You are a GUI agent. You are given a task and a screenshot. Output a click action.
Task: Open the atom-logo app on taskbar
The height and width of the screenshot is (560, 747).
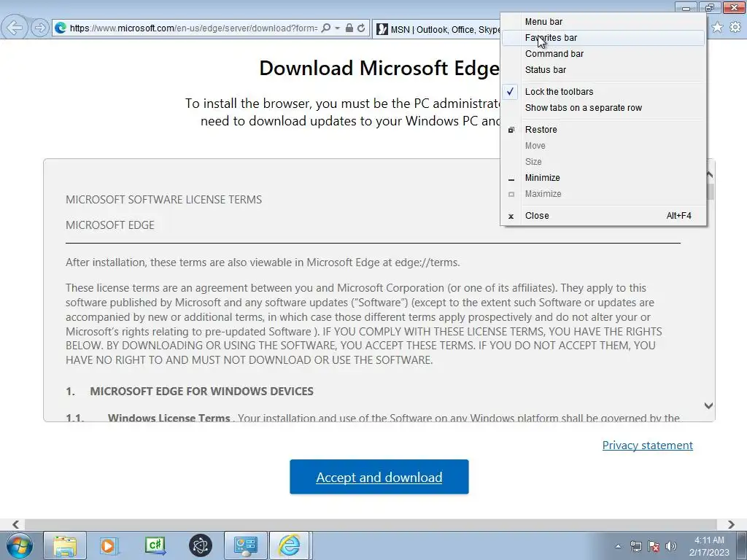(201, 545)
